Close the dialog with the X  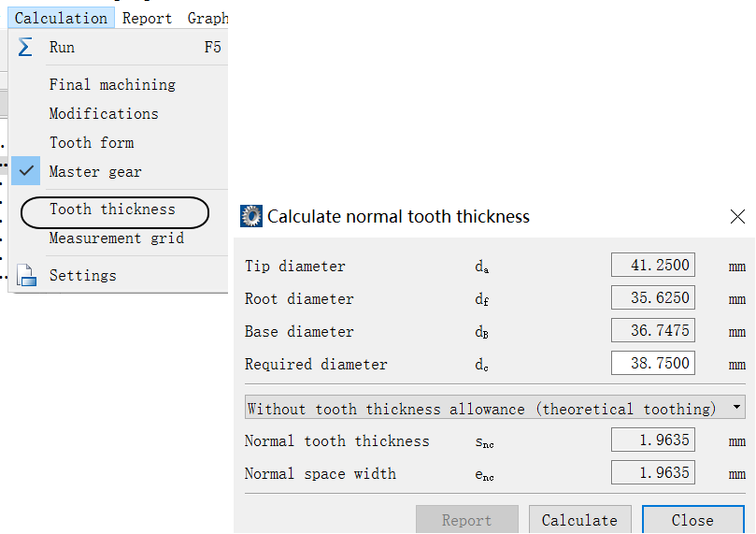[737, 217]
